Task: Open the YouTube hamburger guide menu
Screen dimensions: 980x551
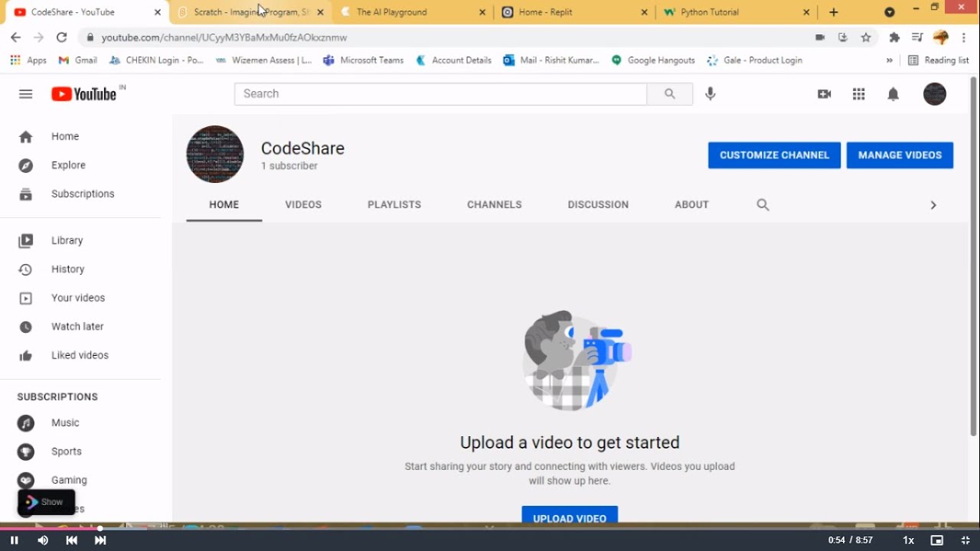Action: pyautogui.click(x=25, y=94)
